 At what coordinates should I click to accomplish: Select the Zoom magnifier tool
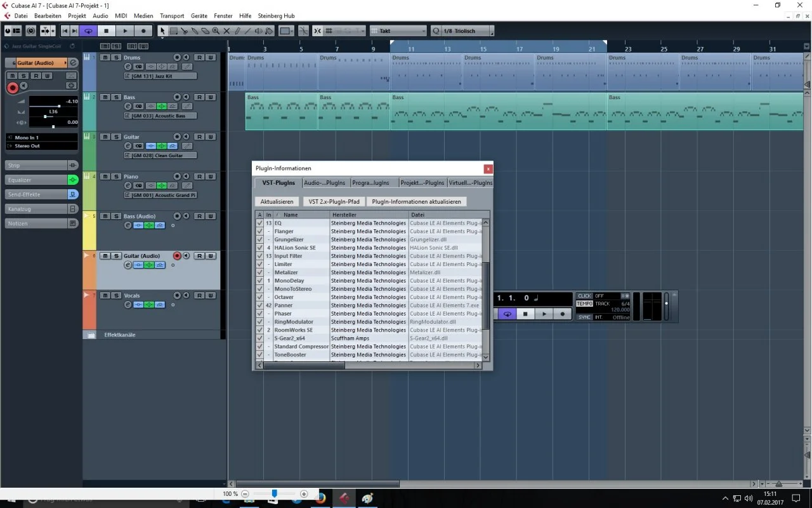point(216,30)
